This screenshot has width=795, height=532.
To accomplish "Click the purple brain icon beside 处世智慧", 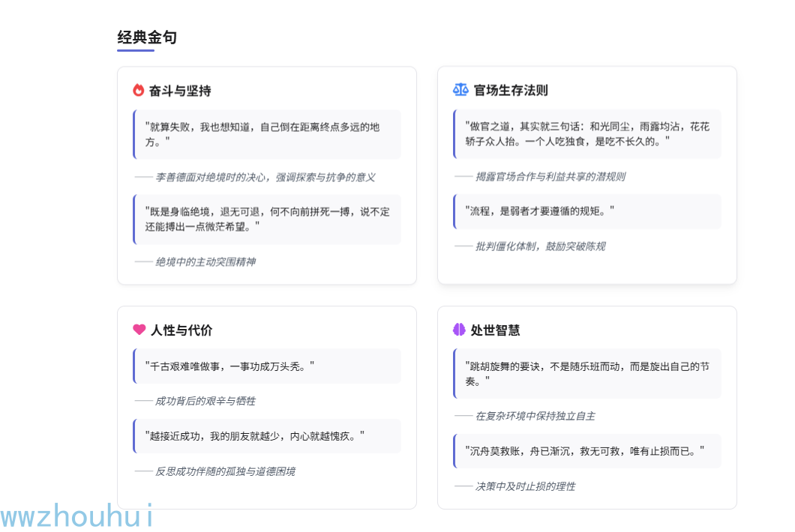I will coord(459,330).
